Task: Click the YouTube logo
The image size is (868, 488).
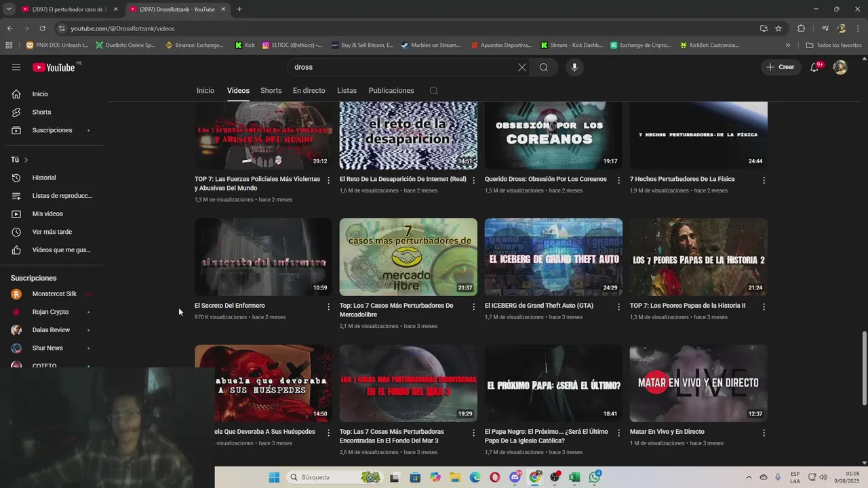Action: point(54,67)
